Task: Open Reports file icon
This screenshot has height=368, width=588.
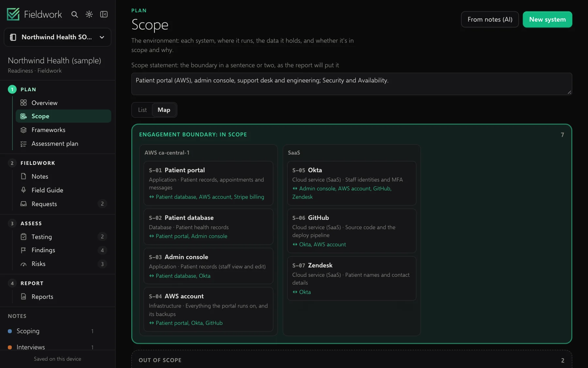Action: (24, 297)
